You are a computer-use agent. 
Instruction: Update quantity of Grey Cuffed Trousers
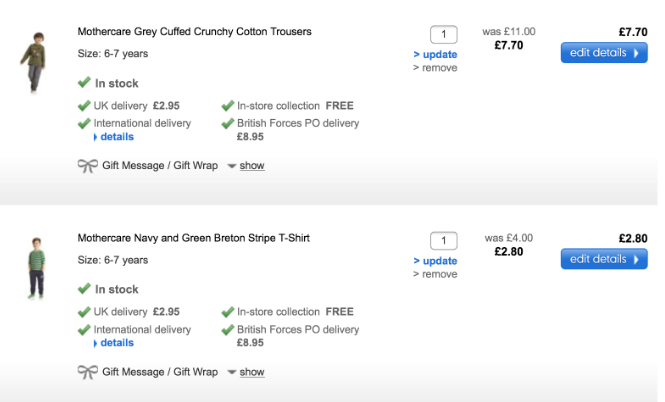pos(435,54)
